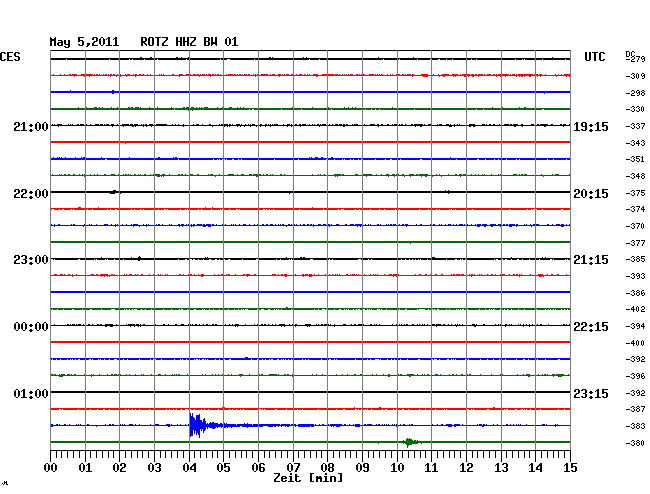Click the minute axis tick label 15
Screen dimensions: 650x494
(x=570, y=468)
